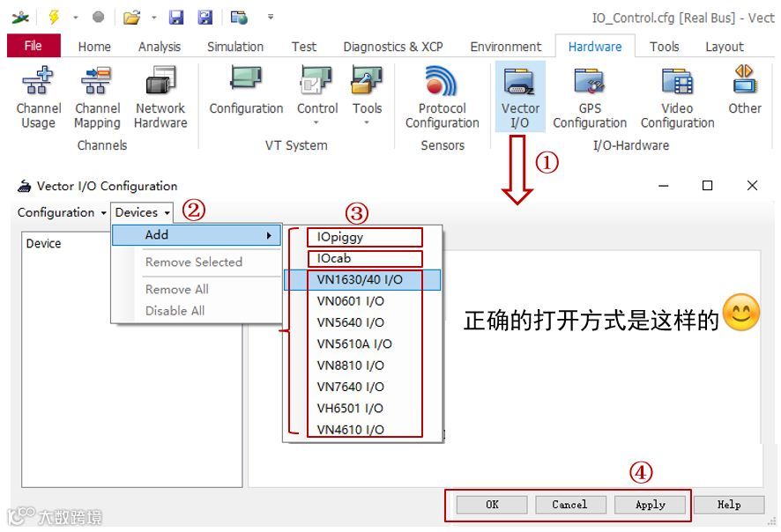781x532 pixels.
Task: Close the Vector I/O Configuration dialog
Action: coord(752,186)
